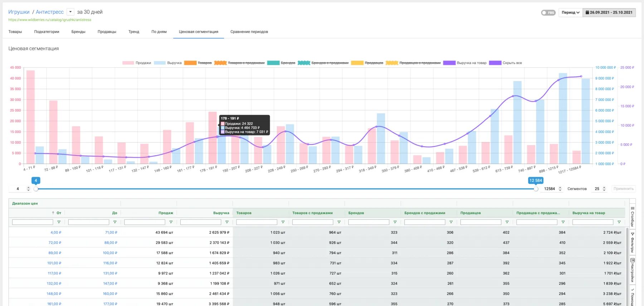Adjust the Сегментов count stepper
644x306 pixels.
tap(604, 189)
